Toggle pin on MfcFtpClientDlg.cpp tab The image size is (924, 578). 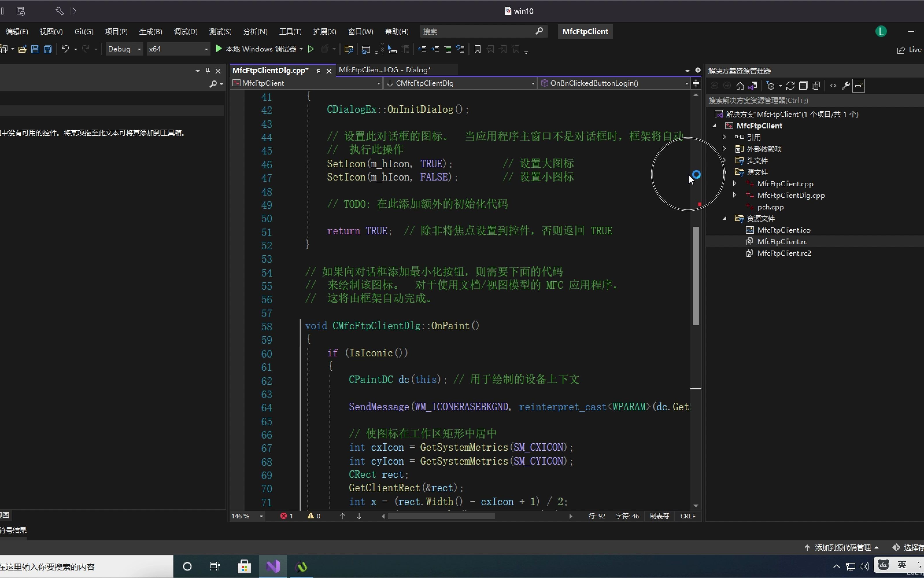click(318, 71)
